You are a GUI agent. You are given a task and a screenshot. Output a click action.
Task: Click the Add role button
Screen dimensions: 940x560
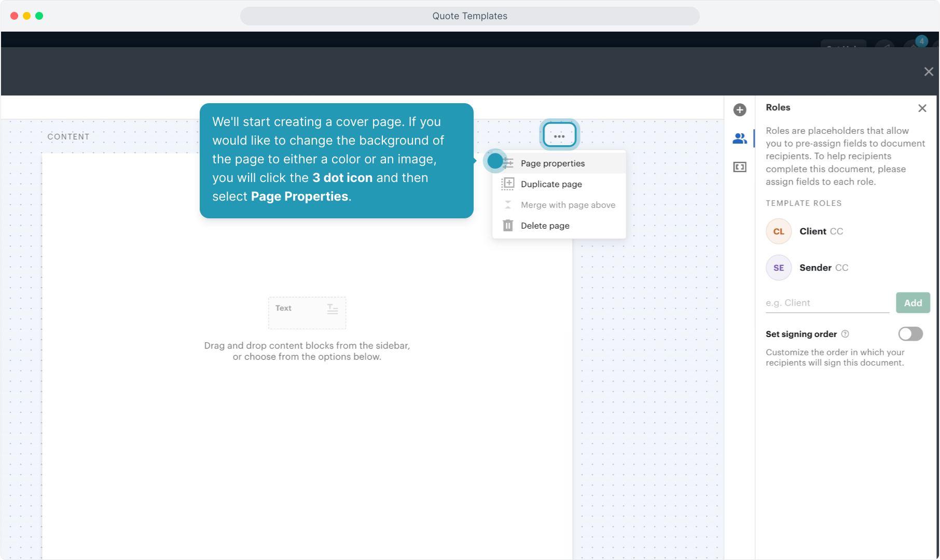913,303
